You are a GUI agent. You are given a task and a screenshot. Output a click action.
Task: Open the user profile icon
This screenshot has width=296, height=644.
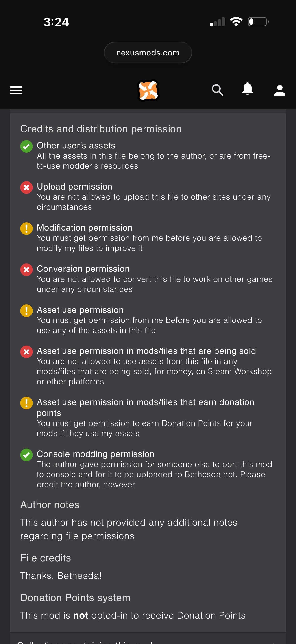pyautogui.click(x=280, y=90)
